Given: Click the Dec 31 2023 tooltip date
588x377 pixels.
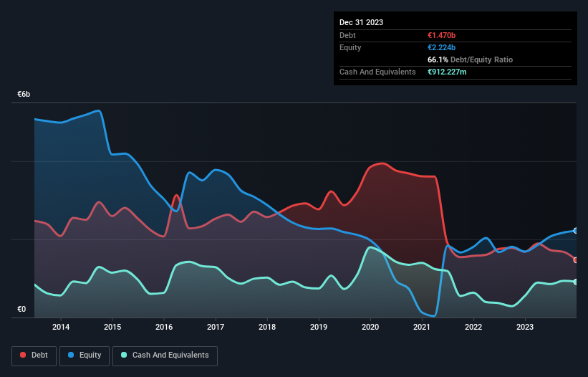Looking at the screenshot, I should coord(361,22).
